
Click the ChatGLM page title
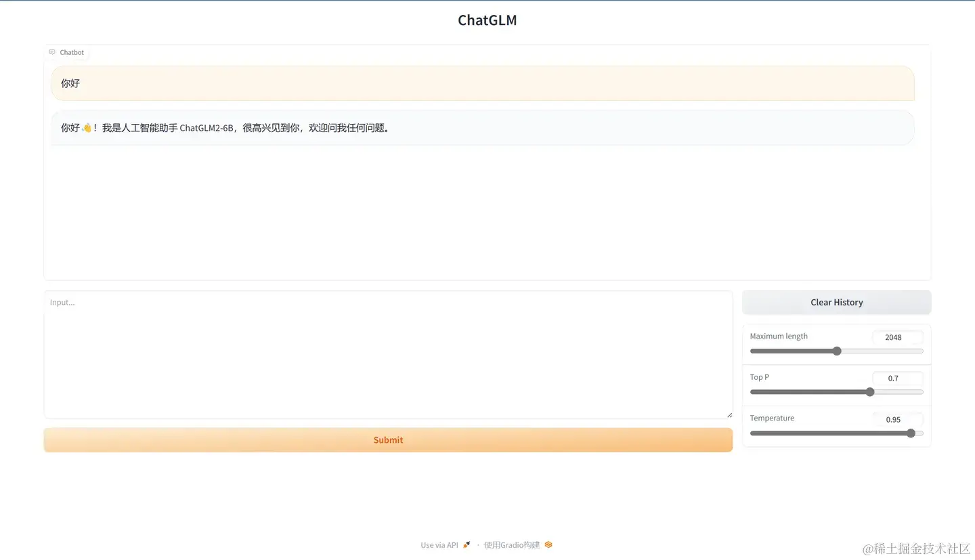[x=487, y=20]
